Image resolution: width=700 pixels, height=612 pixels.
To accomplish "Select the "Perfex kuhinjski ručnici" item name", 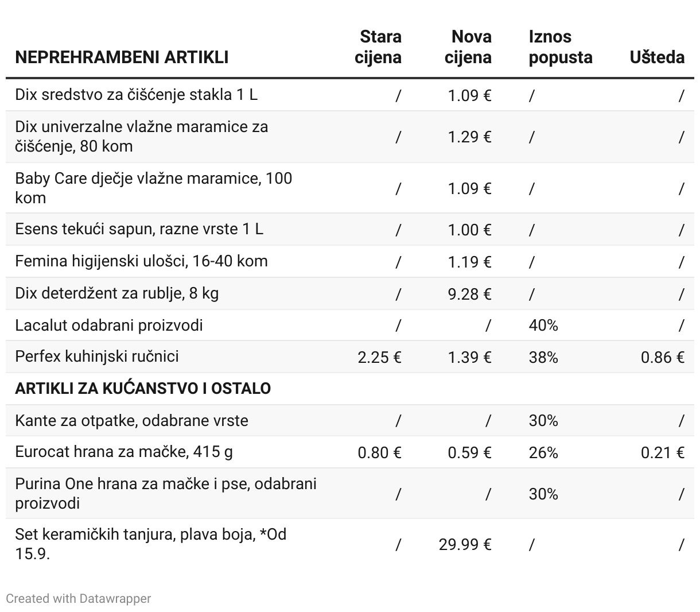I will tap(97, 357).
